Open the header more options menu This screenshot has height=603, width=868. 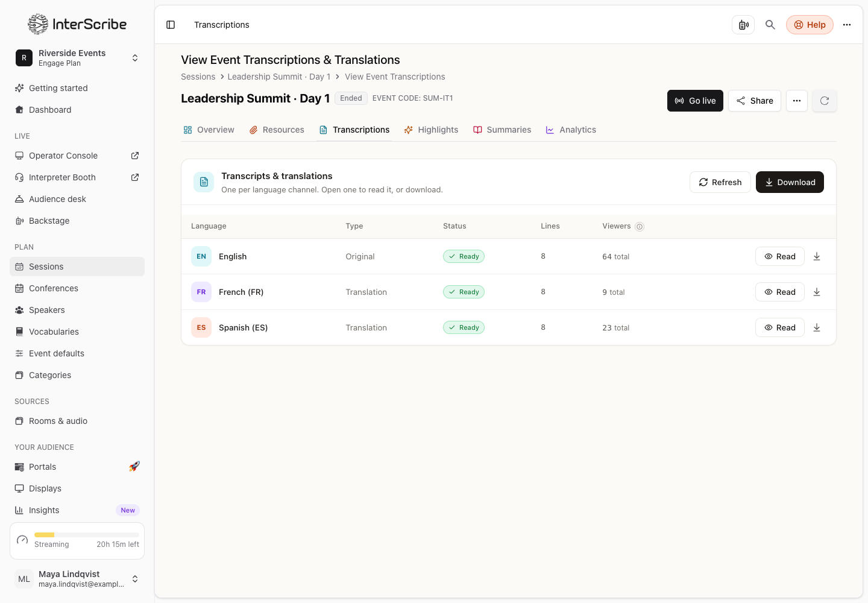pos(847,25)
